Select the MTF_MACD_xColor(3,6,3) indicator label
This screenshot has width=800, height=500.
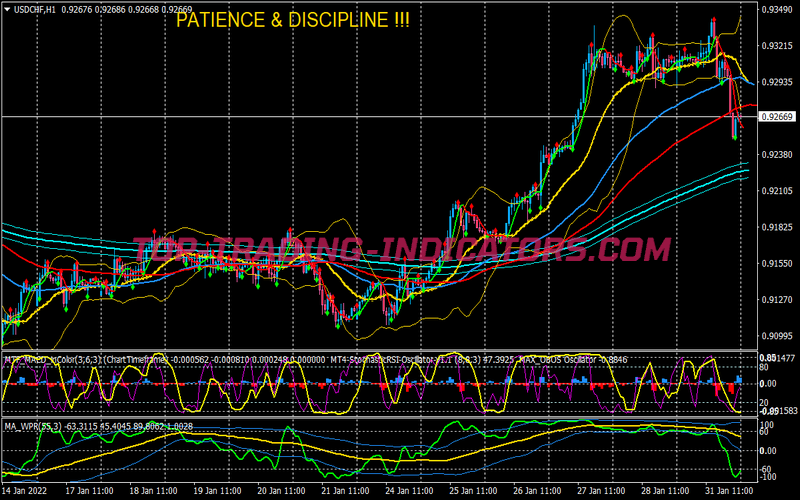[54, 360]
